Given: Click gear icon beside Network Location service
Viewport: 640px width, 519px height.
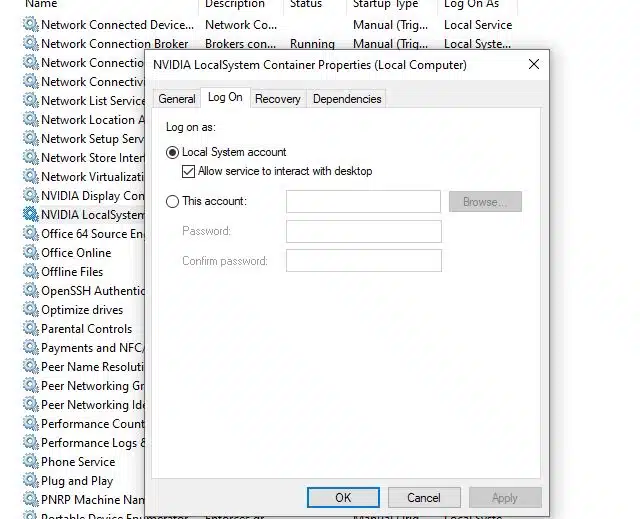Looking at the screenshot, I should click(x=31, y=120).
